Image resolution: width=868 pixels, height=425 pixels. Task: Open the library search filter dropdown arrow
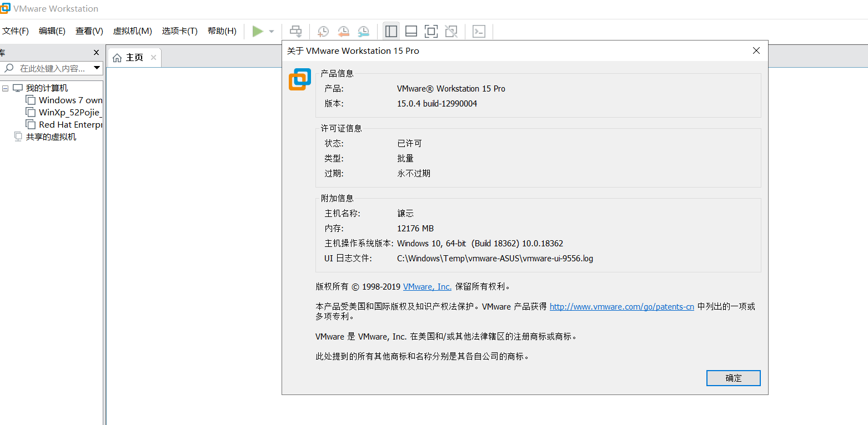tap(97, 68)
